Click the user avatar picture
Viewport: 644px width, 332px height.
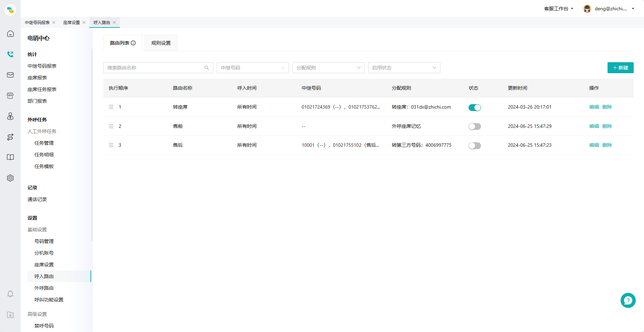[x=587, y=9]
